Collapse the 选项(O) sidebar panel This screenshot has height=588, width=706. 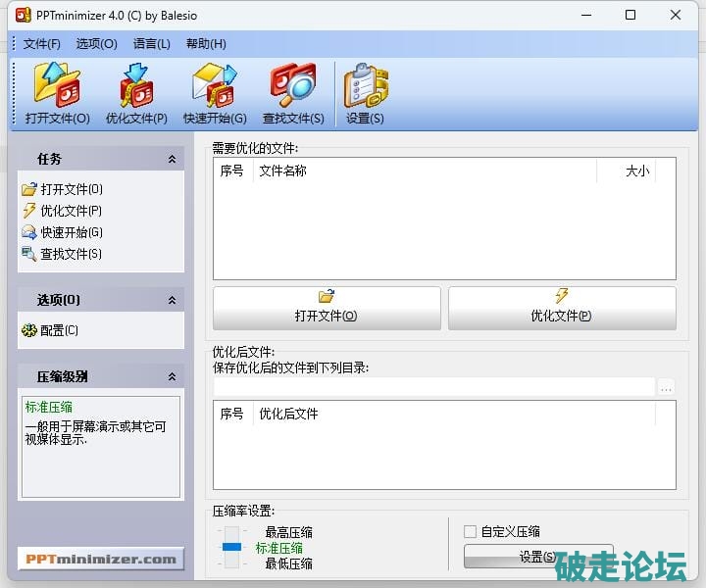point(172,300)
